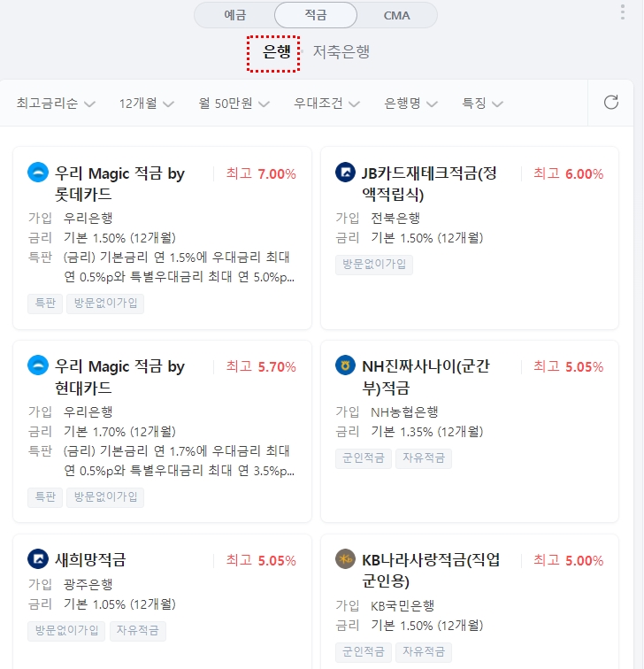Click the NH농협 logo on NH진짜사나이 card
This screenshot has width=644, height=669.
coord(346,365)
